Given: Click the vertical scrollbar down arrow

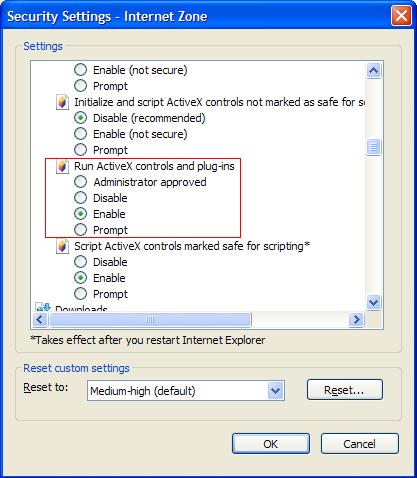Looking at the screenshot, I should [x=373, y=303].
